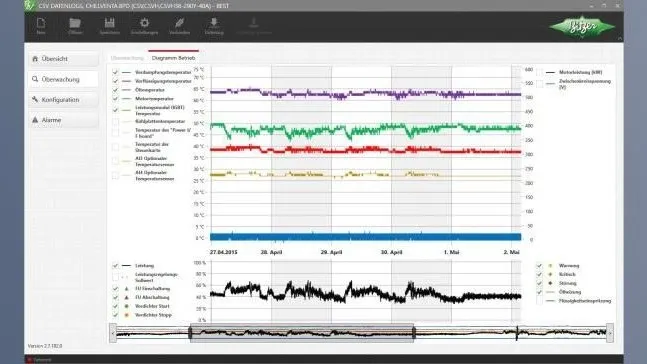The height and width of the screenshot is (364, 647).
Task: Enable AI4 Optionaler Temperatursensor checkbox
Action: [115, 176]
